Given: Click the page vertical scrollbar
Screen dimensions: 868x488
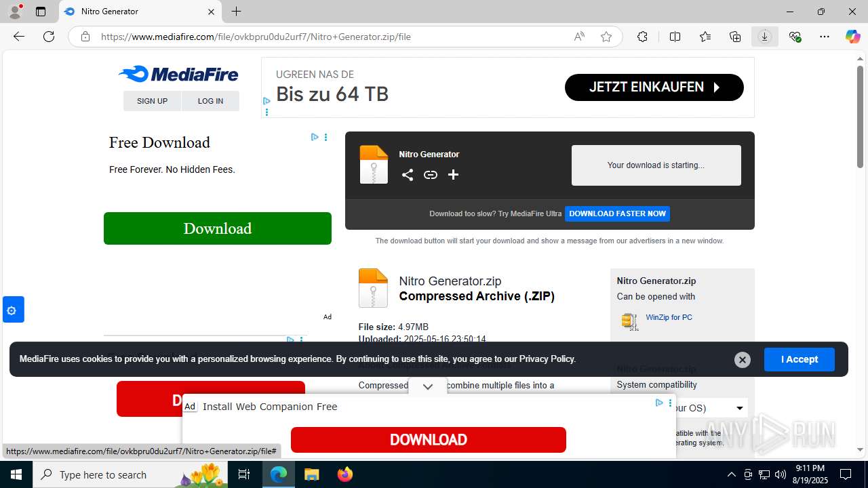Looking at the screenshot, I should click(860, 117).
